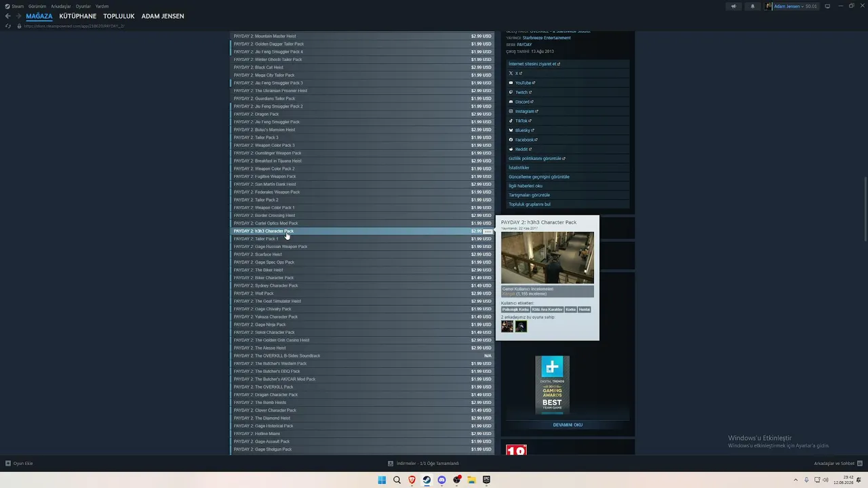Open PAYDAY 2: The OVERKILL B-Sides Soundtrack
The image size is (868, 488).
[x=363, y=356]
